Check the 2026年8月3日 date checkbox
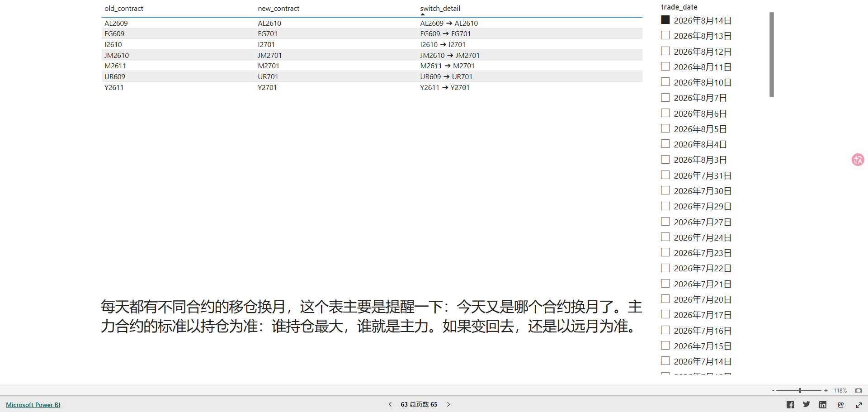This screenshot has width=868, height=412. coord(665,159)
